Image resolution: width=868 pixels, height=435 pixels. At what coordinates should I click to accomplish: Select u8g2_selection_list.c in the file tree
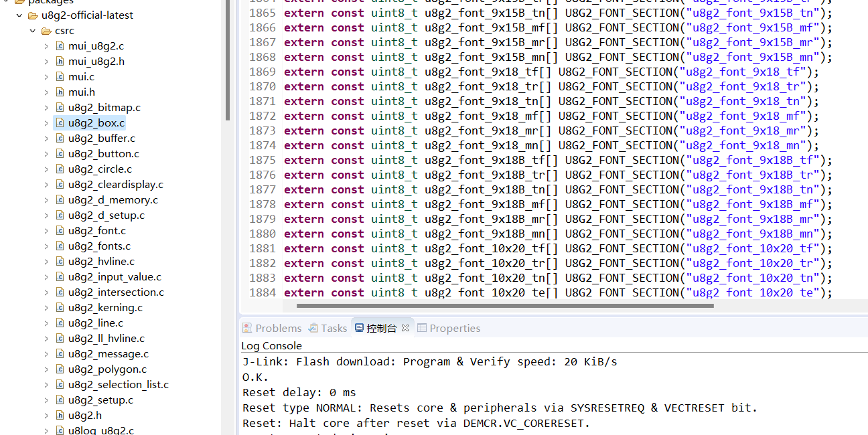click(x=118, y=385)
